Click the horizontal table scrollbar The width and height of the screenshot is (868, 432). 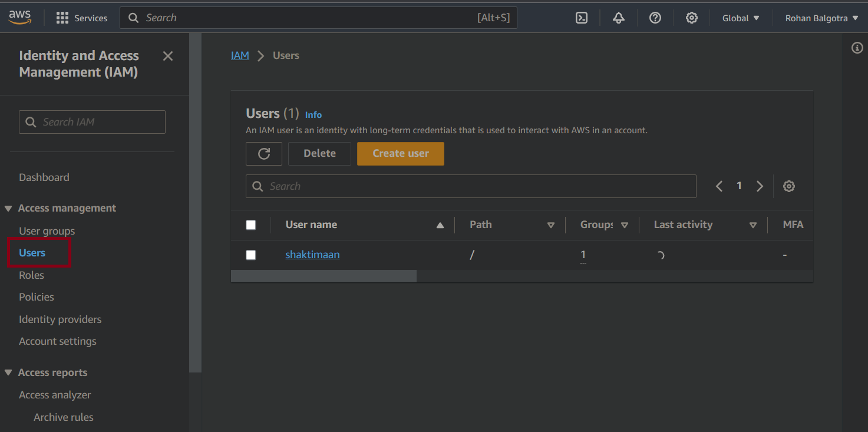[324, 276]
